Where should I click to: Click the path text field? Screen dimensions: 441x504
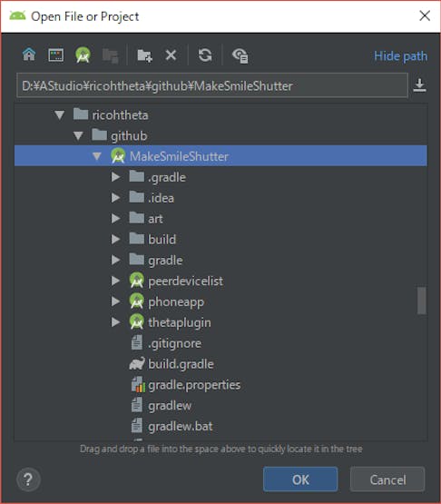(212, 85)
